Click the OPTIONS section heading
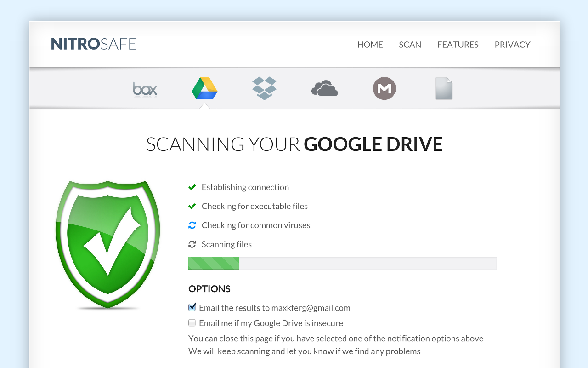Image resolution: width=588 pixels, height=368 pixels. click(x=209, y=289)
